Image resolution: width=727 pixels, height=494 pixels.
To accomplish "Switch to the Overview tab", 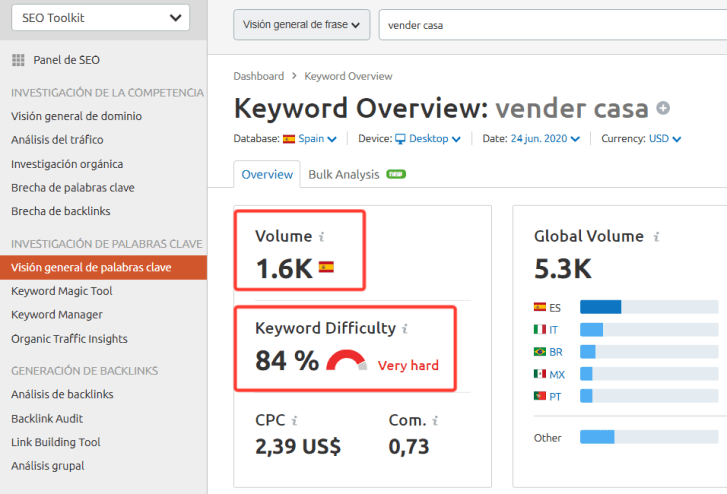I will pos(267,174).
